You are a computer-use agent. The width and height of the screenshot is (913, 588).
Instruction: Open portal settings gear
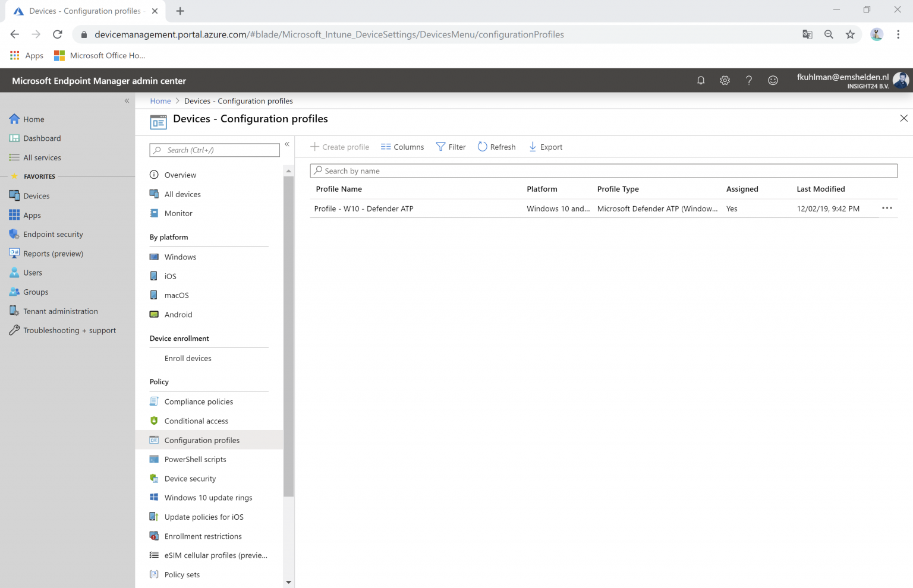725,80
